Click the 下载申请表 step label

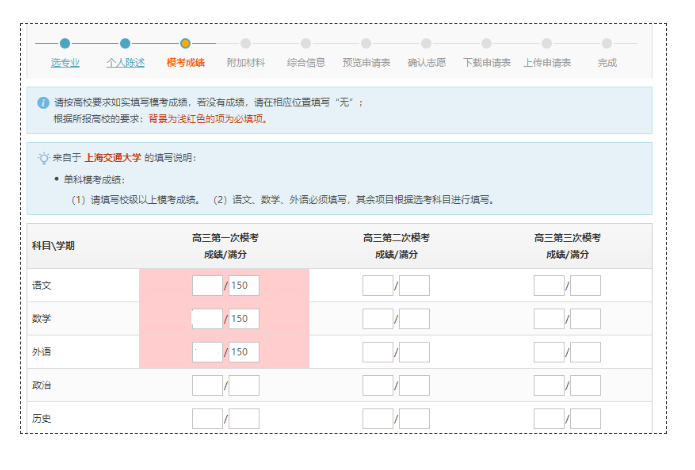click(x=487, y=63)
